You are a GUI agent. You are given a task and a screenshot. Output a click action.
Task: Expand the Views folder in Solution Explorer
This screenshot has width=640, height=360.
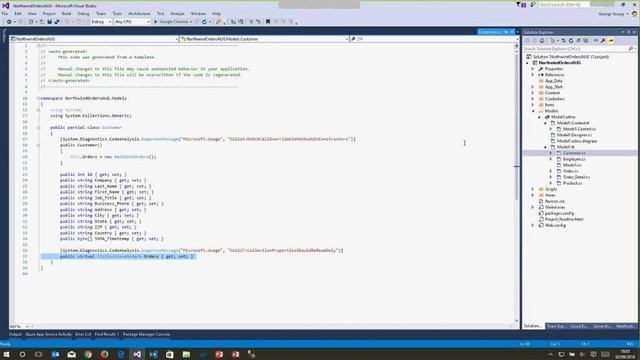tap(533, 195)
